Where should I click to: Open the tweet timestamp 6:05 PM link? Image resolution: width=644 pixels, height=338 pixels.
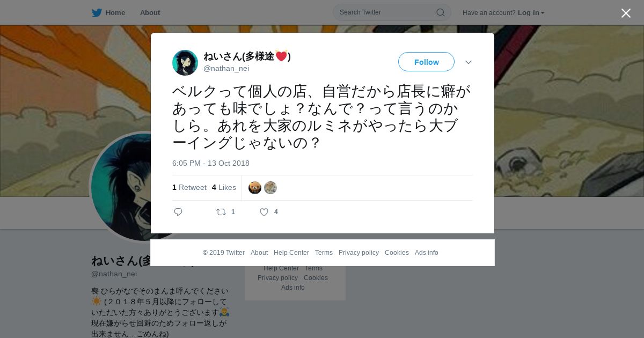pyautogui.click(x=211, y=163)
